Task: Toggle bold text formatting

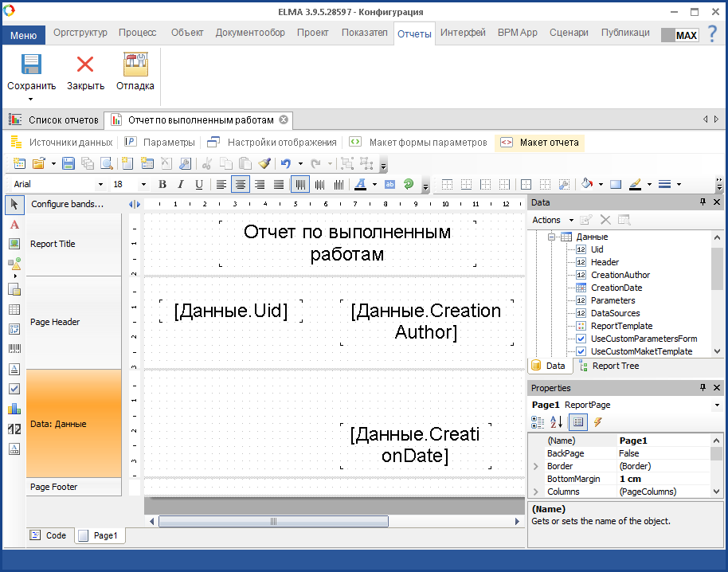Action: click(x=162, y=184)
